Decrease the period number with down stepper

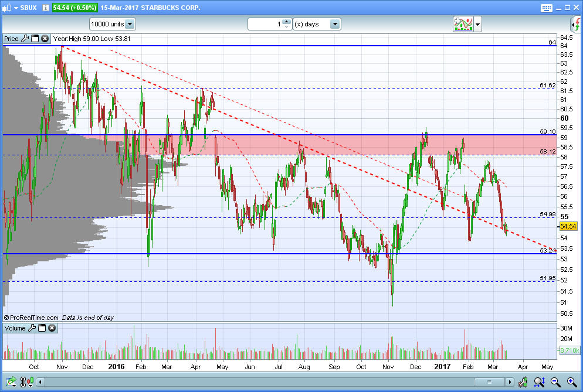[286, 27]
